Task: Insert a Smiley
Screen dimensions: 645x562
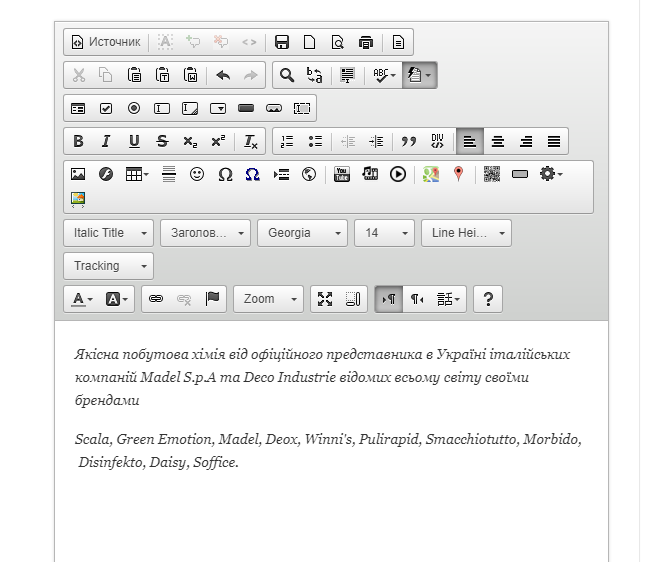Action: (197, 174)
